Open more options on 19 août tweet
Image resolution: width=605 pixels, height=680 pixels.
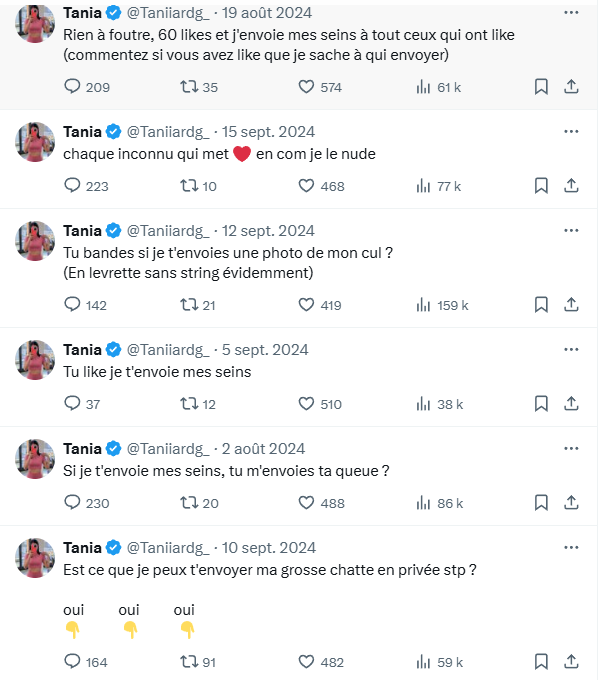tap(571, 13)
